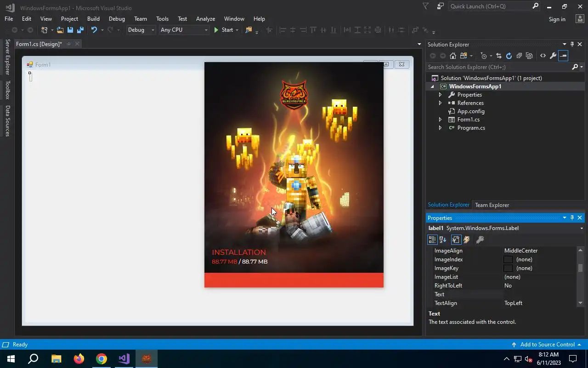The width and height of the screenshot is (588, 368).
Task: Refresh the Solution Explorer
Action: tap(509, 56)
